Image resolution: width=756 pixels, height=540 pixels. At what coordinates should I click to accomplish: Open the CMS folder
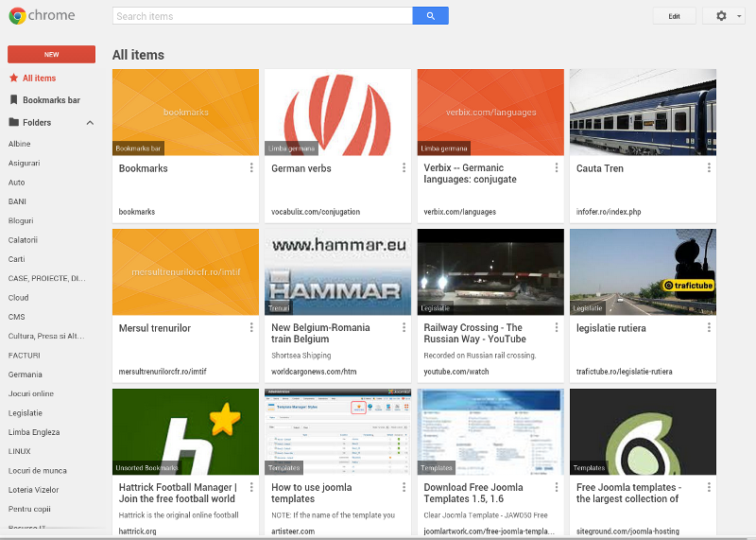coord(16,317)
